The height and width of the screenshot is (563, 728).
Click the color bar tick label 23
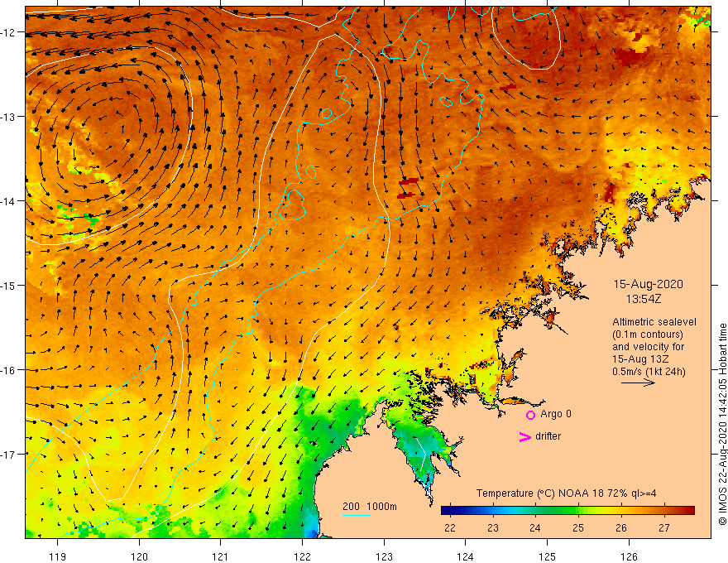[x=492, y=527]
